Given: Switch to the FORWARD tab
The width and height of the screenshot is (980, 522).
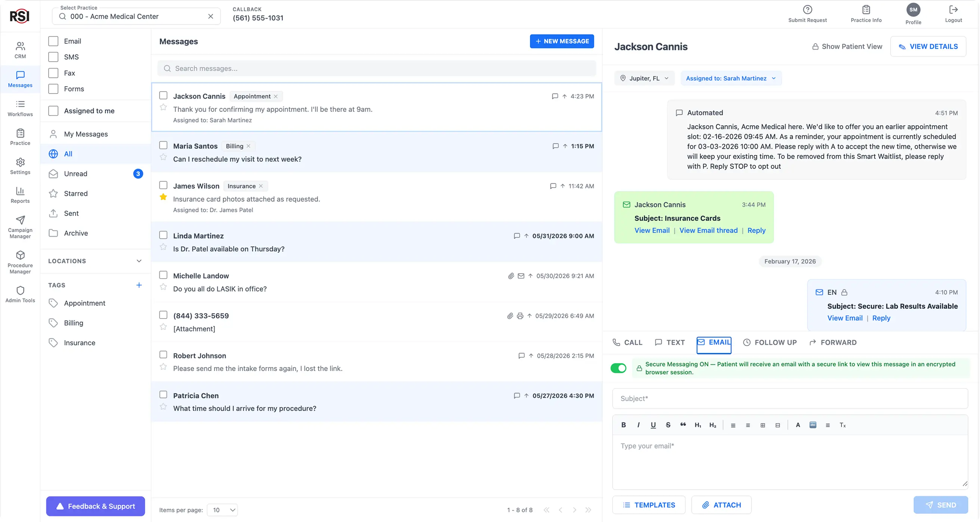Looking at the screenshot, I should (x=833, y=343).
